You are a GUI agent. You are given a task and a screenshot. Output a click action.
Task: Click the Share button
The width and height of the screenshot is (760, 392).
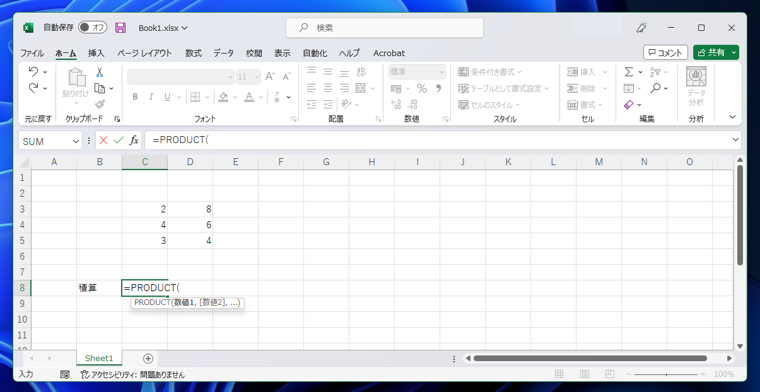[x=712, y=52]
